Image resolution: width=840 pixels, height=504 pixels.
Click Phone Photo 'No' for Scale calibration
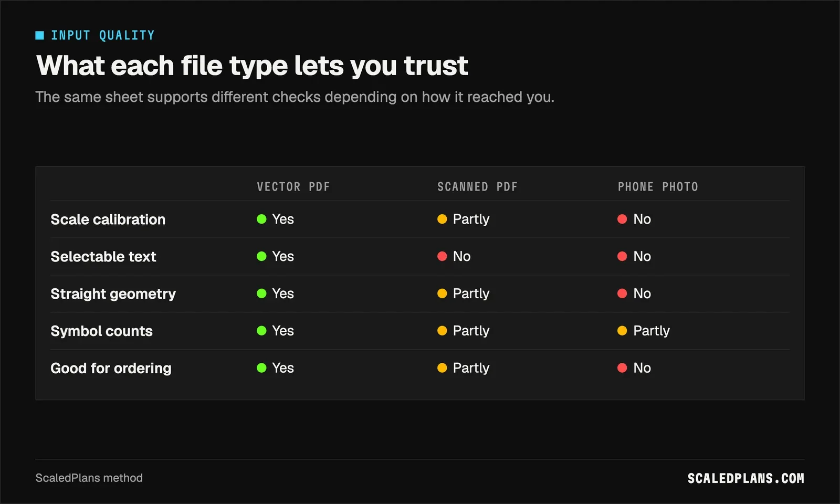point(642,219)
